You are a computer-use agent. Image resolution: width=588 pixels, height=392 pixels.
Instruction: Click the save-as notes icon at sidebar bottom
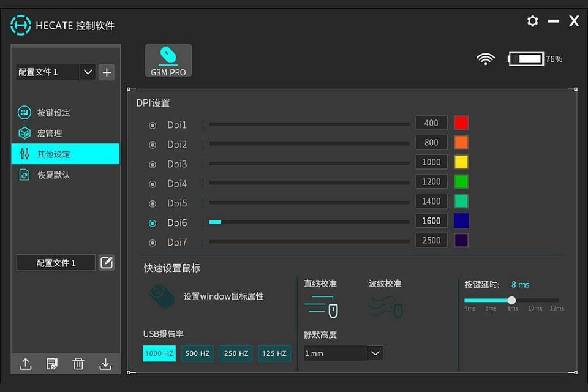(52, 363)
